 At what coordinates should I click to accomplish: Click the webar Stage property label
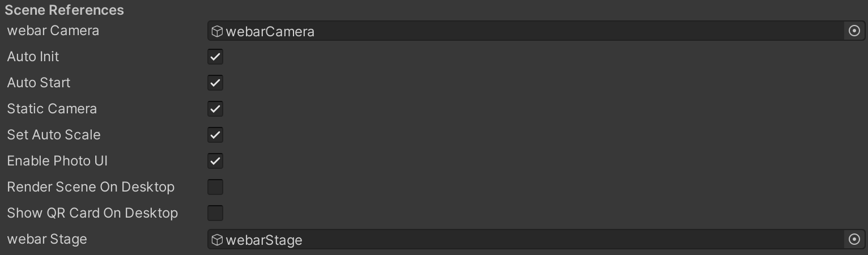pyautogui.click(x=47, y=239)
